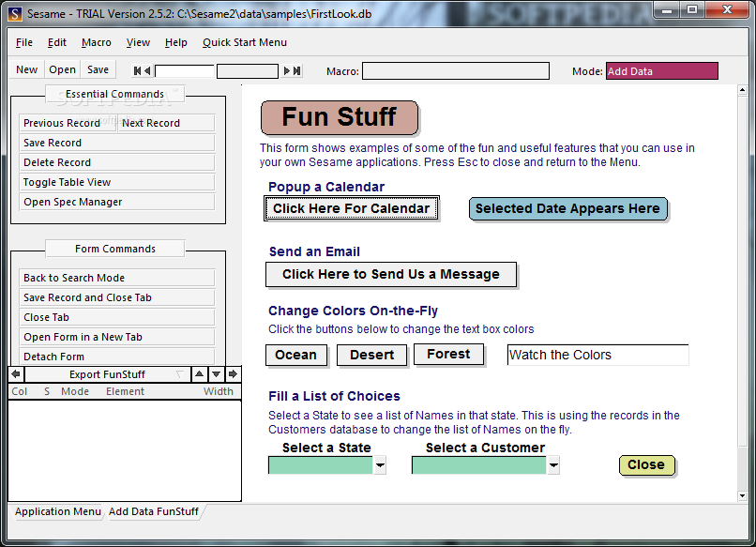This screenshot has width=756, height=547.
Task: Click the Close Tab command
Action: (117, 317)
